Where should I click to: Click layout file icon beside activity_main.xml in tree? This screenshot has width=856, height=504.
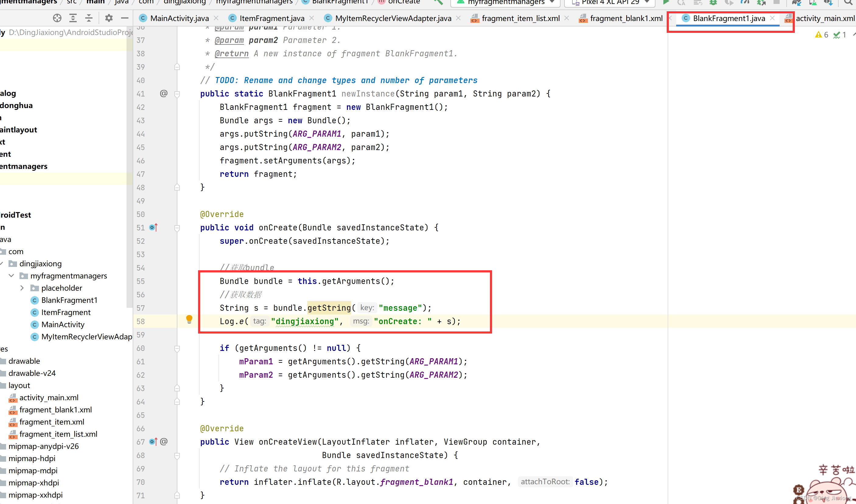[13, 398]
